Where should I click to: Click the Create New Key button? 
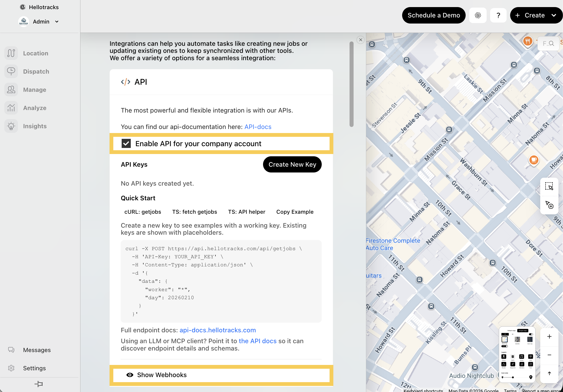292,164
